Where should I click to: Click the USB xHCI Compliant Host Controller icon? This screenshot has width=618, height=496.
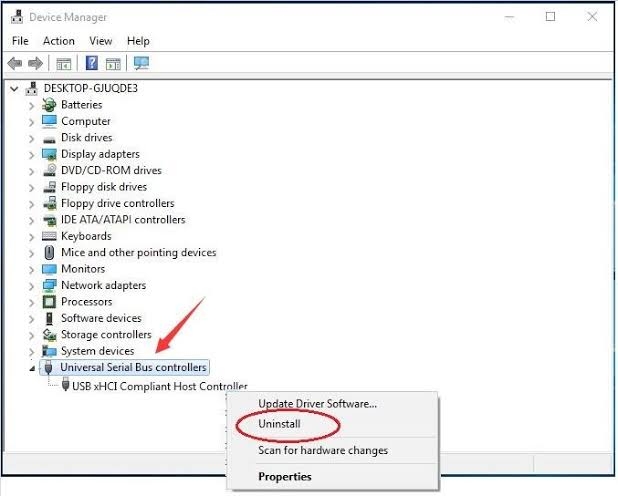tap(66, 385)
